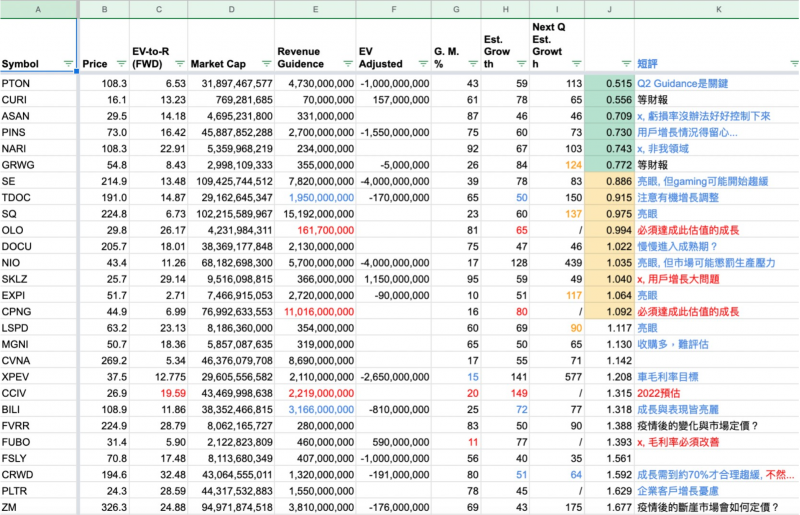
Task: Open the EV Adjusted column filter
Action: (x=423, y=64)
